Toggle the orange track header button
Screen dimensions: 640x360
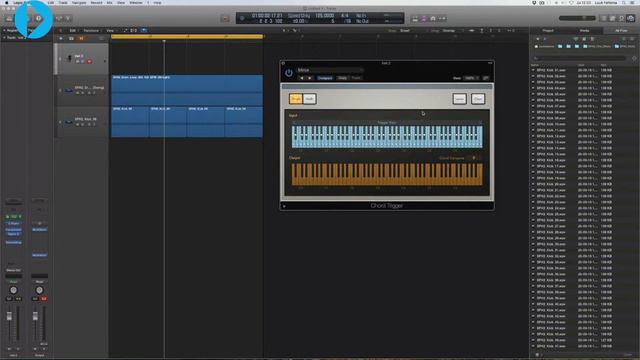click(x=81, y=38)
